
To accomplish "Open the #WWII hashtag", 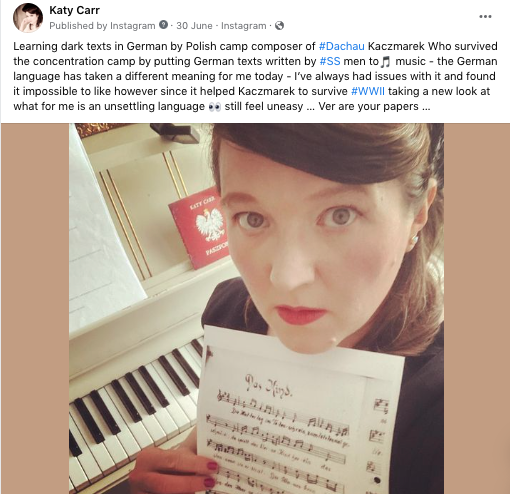I will 368,91.
